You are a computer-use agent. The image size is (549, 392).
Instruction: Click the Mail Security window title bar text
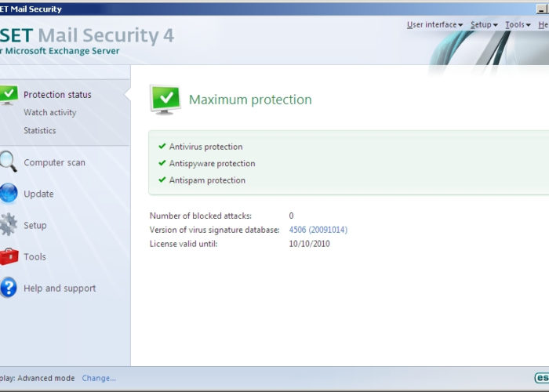click(x=31, y=9)
